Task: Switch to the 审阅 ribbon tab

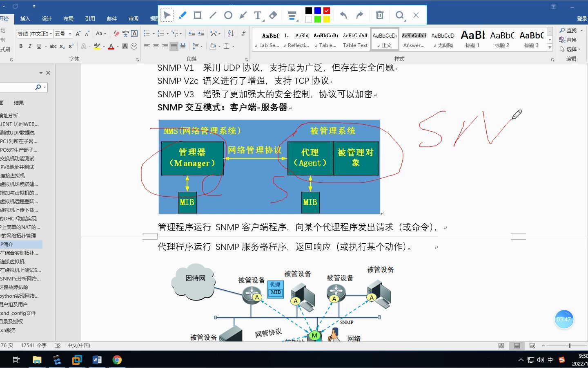Action: 133,18
